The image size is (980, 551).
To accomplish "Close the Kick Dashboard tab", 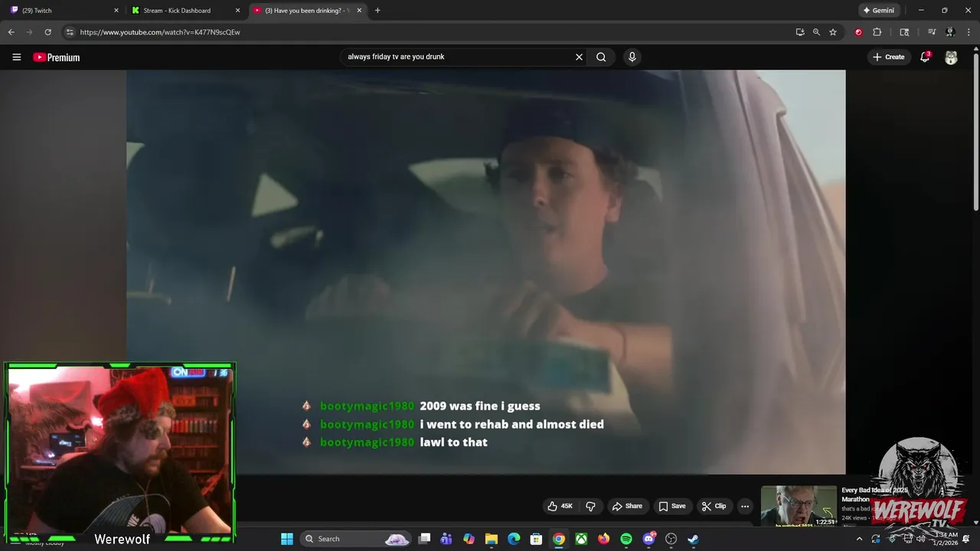I will click(237, 11).
